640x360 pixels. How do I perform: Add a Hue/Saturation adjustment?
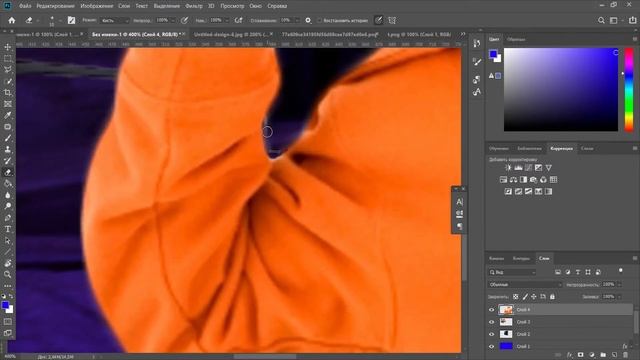tap(503, 180)
